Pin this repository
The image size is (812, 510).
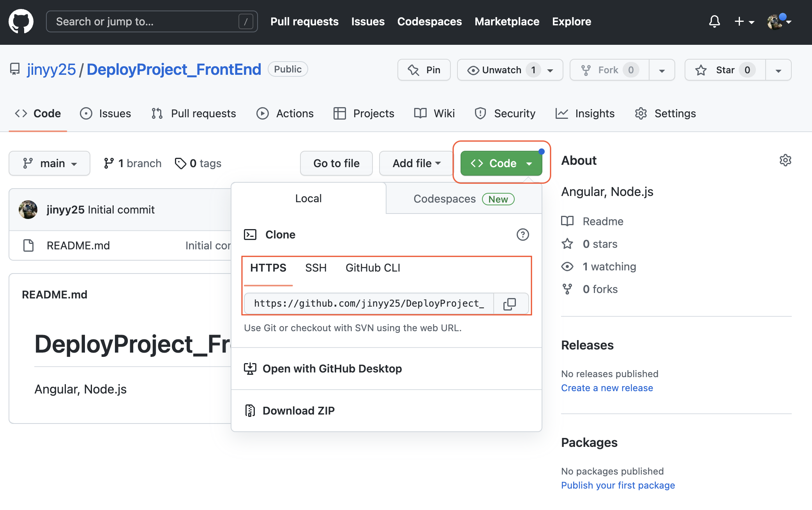pyautogui.click(x=424, y=70)
